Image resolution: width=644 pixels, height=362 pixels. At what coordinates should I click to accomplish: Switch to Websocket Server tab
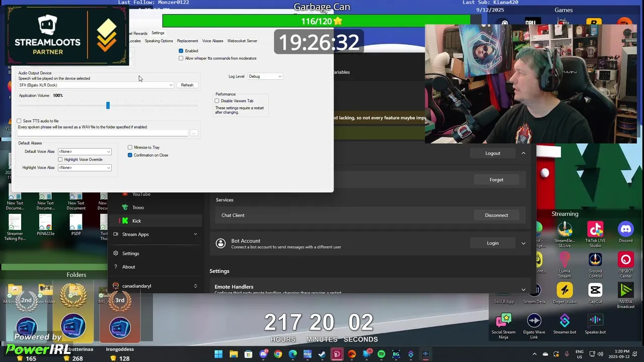click(x=242, y=41)
